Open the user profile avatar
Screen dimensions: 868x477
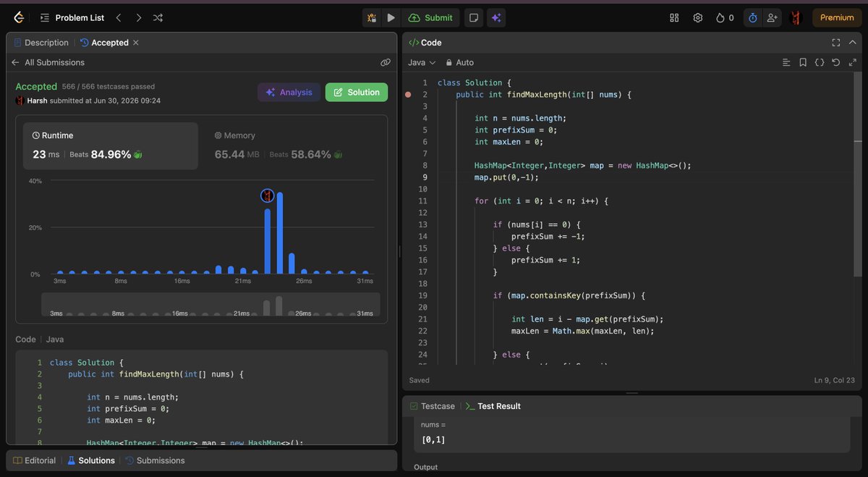[796, 17]
